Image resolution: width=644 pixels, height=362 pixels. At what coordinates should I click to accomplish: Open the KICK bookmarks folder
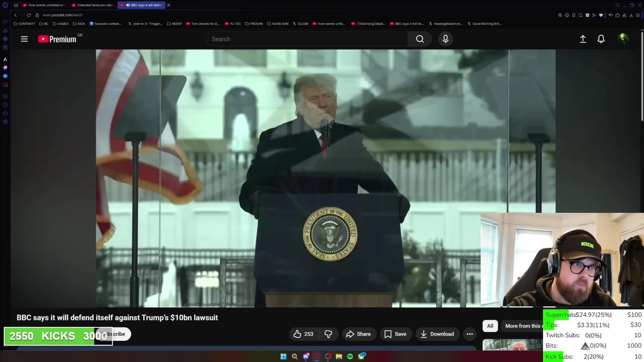point(79,24)
